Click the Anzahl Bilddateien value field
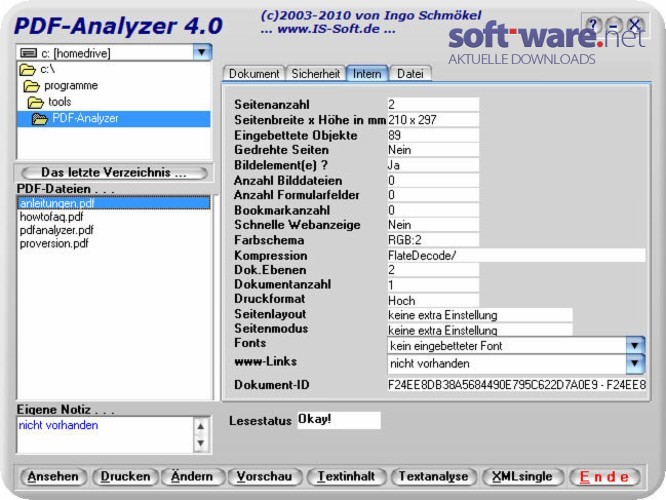The image size is (666, 500). pyautogui.click(x=433, y=181)
